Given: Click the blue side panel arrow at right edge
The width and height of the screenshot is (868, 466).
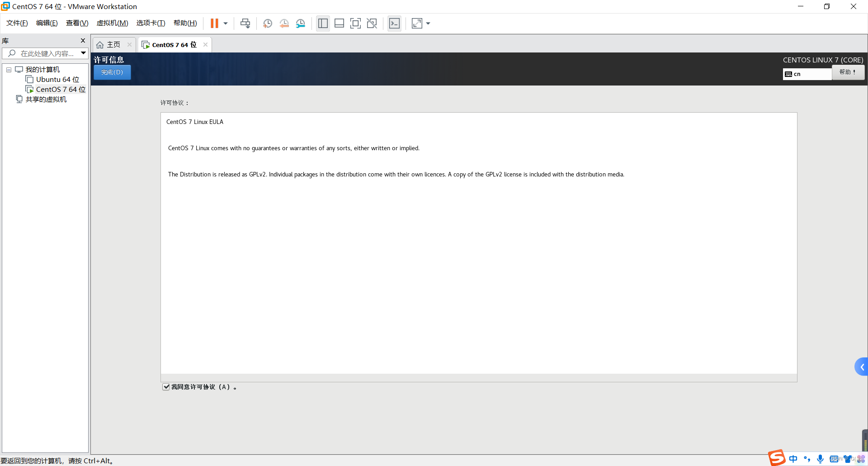Looking at the screenshot, I should [x=861, y=367].
